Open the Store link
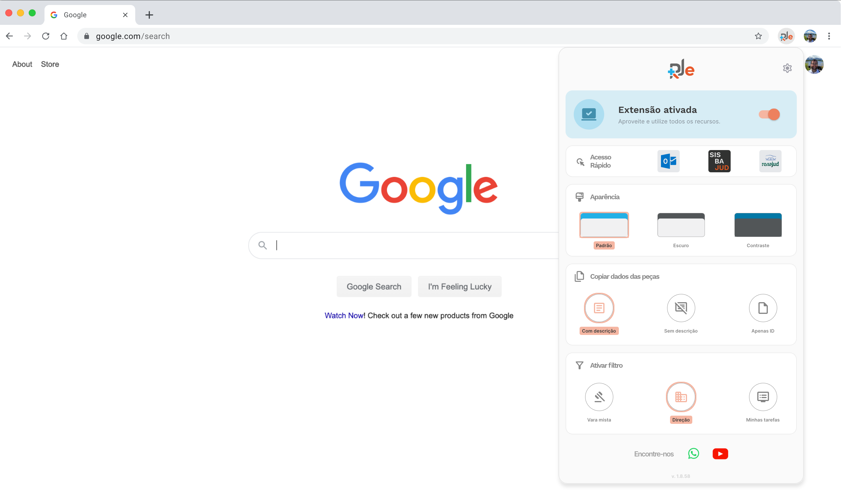 point(50,64)
